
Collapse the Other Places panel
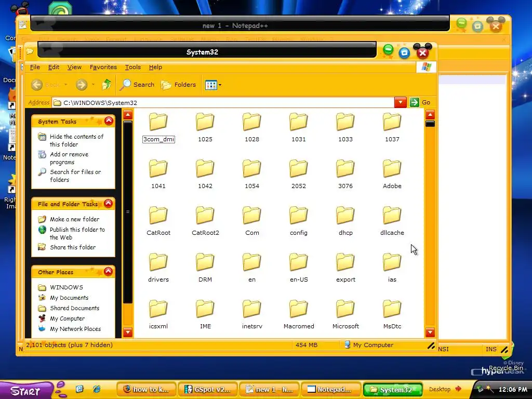point(108,271)
